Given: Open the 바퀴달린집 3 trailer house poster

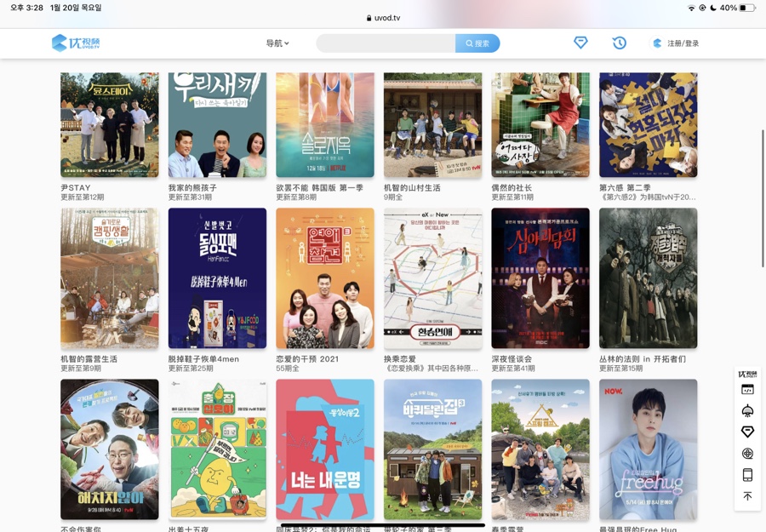Looking at the screenshot, I should (x=433, y=449).
